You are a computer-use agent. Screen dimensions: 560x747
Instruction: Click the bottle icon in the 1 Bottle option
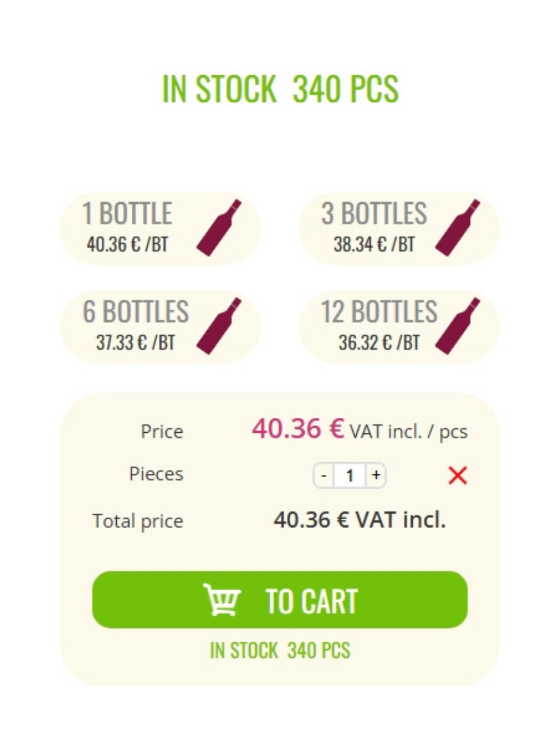click(x=219, y=227)
